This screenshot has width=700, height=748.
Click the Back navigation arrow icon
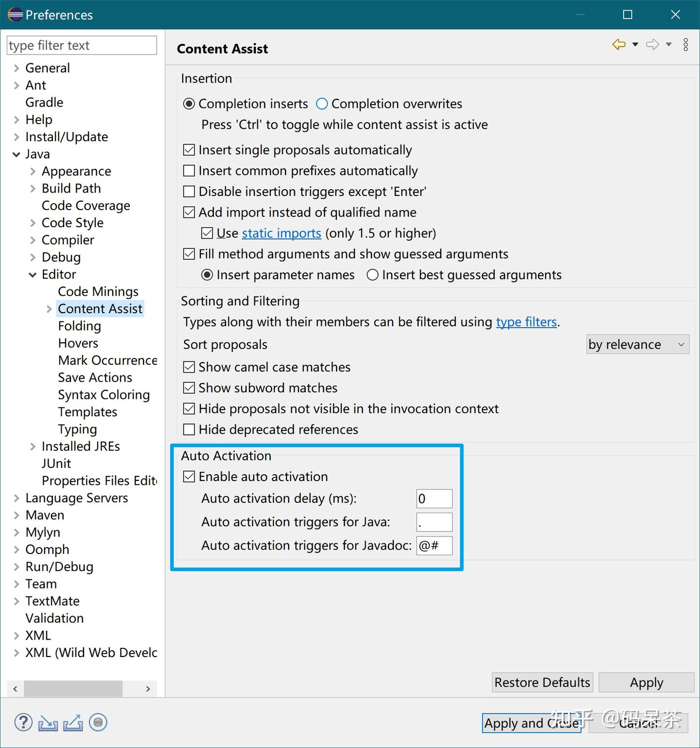pos(619,44)
